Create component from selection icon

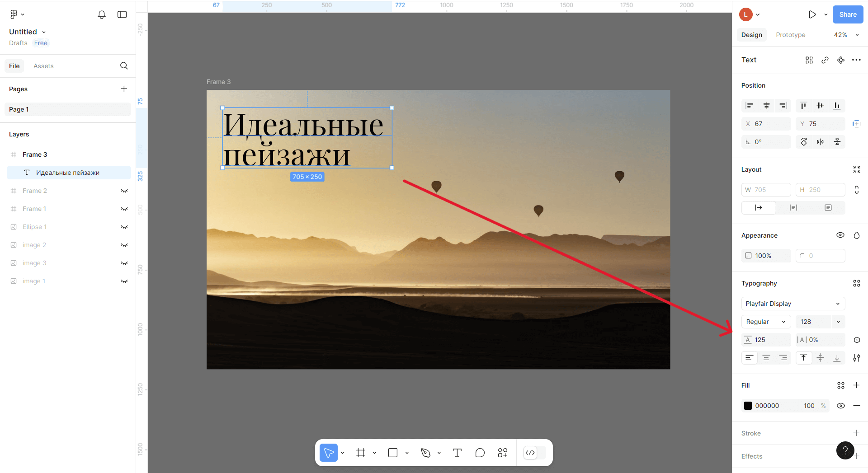pyautogui.click(x=841, y=60)
